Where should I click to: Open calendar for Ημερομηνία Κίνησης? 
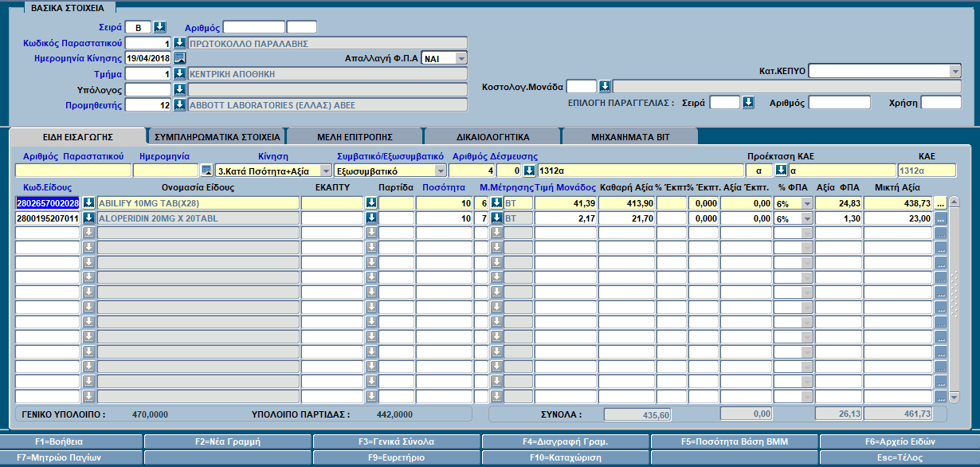(x=179, y=58)
